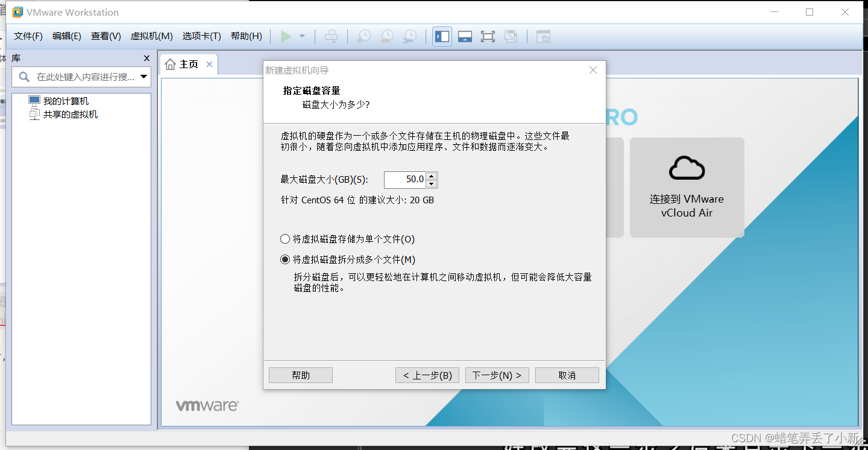Screen dimensions: 868x450
Task: Click the VMware Workstation title bar icon
Action: pos(17,12)
